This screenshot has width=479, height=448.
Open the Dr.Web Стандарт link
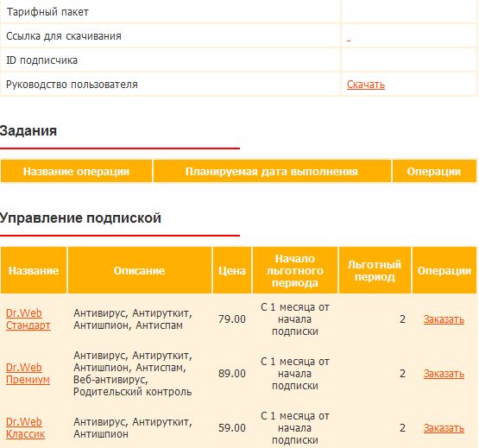click(x=28, y=319)
